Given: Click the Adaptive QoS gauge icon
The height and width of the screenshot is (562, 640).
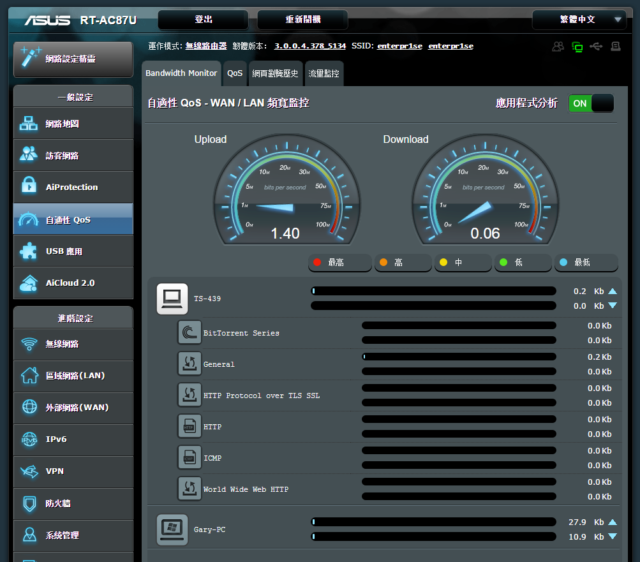Looking at the screenshot, I should pyautogui.click(x=29, y=219).
